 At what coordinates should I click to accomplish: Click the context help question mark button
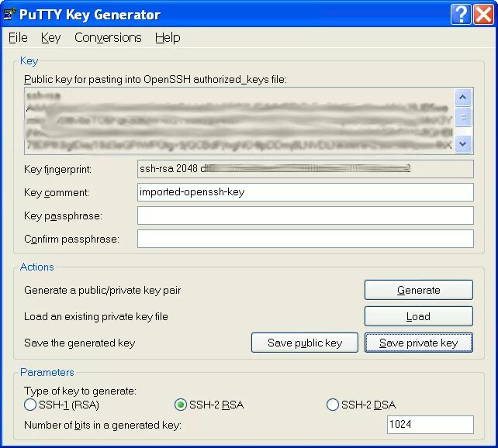pyautogui.click(x=461, y=14)
